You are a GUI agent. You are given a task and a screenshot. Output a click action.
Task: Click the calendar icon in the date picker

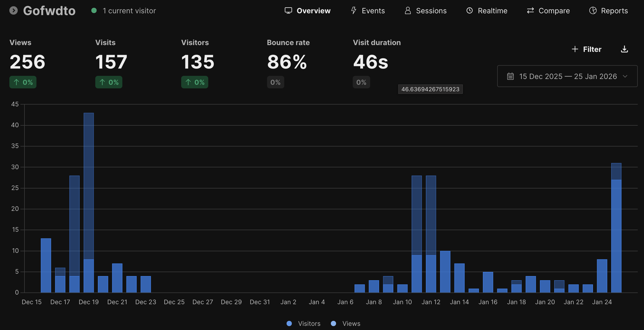tap(510, 76)
